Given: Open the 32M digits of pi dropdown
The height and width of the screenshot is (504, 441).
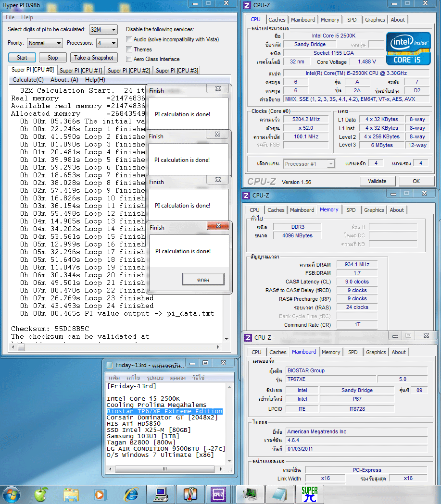Looking at the screenshot, I should 103,30.
